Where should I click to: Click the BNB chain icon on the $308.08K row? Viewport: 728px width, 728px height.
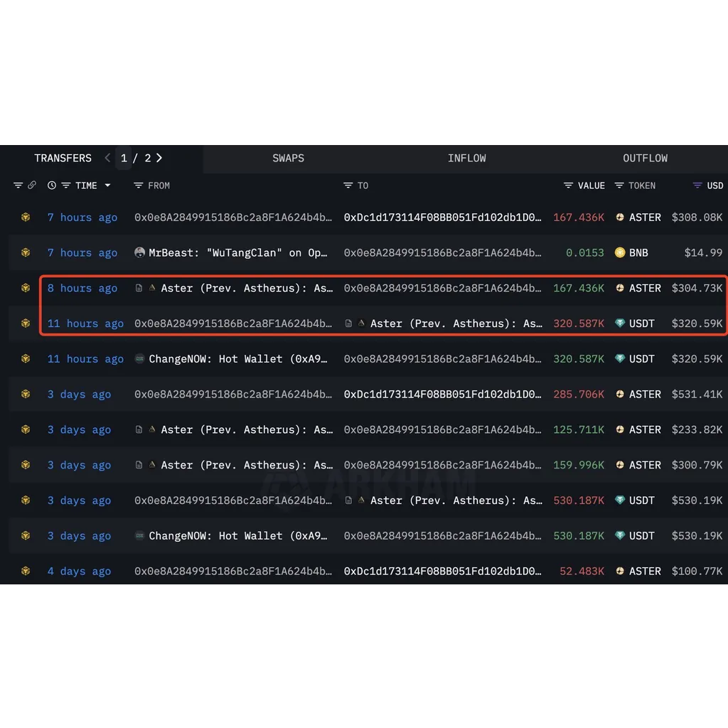[26, 218]
